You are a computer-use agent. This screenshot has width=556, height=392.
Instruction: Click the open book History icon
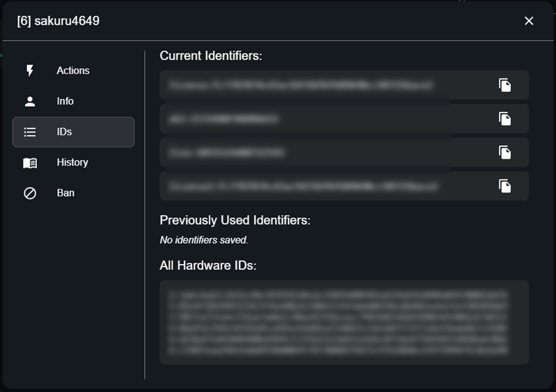coord(30,163)
